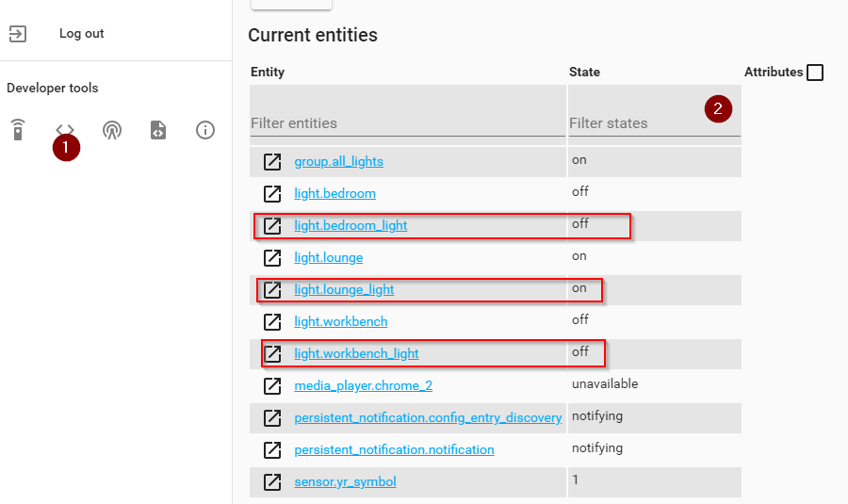
Task: Click the Log out icon
Action: (x=18, y=34)
